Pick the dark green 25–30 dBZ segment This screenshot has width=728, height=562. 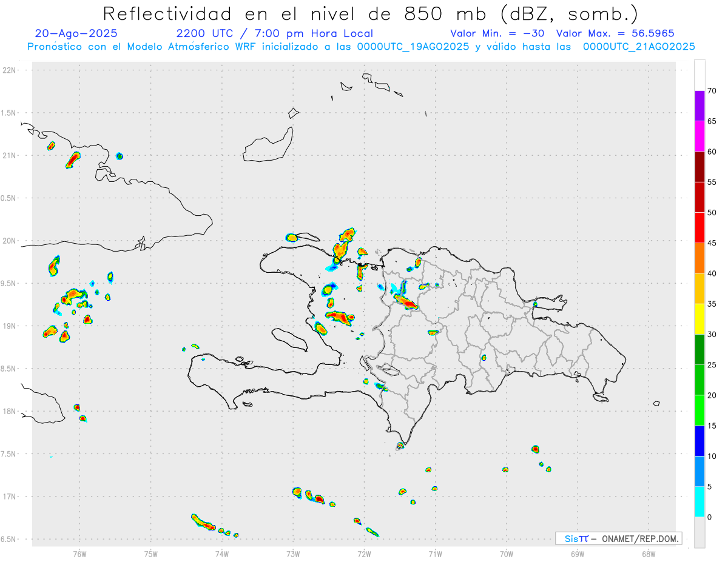tap(699, 350)
